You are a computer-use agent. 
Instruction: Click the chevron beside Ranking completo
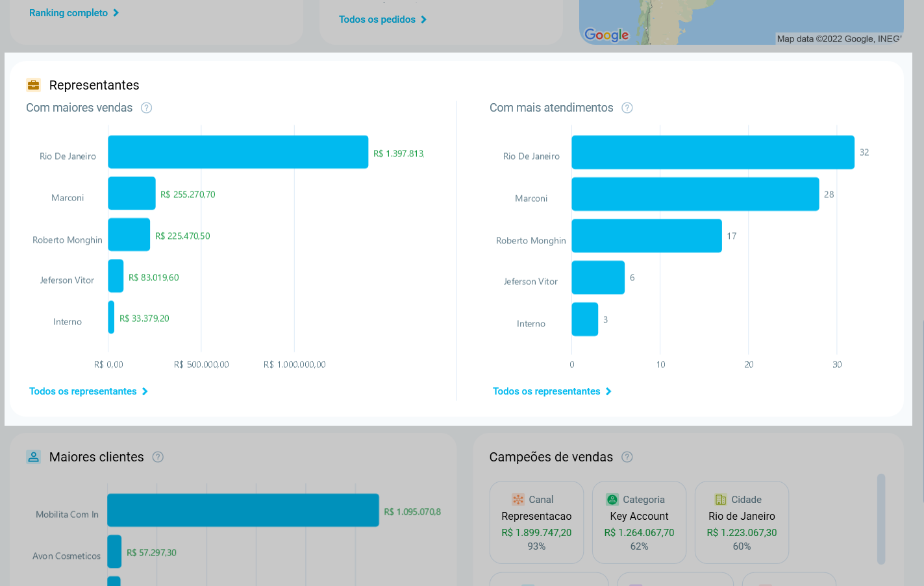pyautogui.click(x=116, y=13)
